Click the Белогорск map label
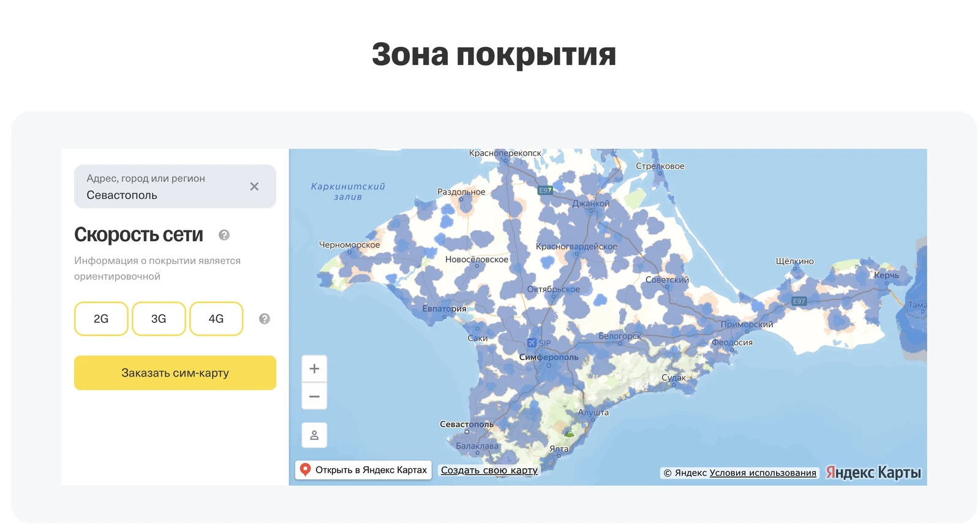Image resolution: width=980 pixels, height=524 pixels. coord(620,336)
